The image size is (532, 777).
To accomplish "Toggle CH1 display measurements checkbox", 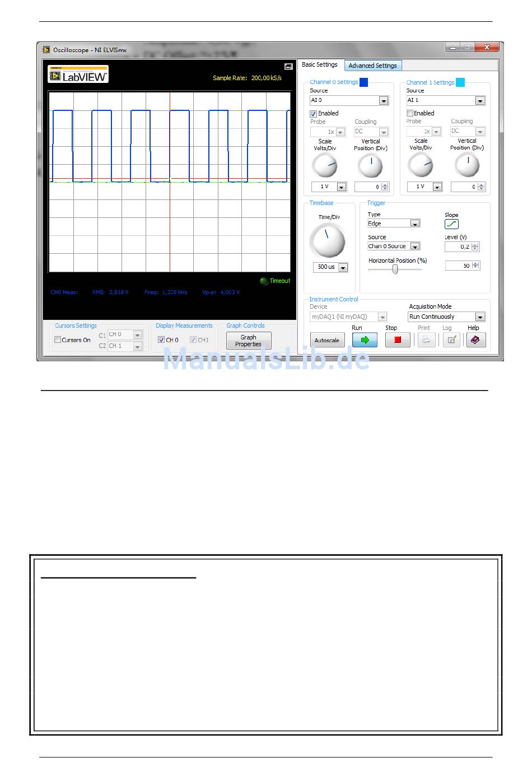I will 193,339.
